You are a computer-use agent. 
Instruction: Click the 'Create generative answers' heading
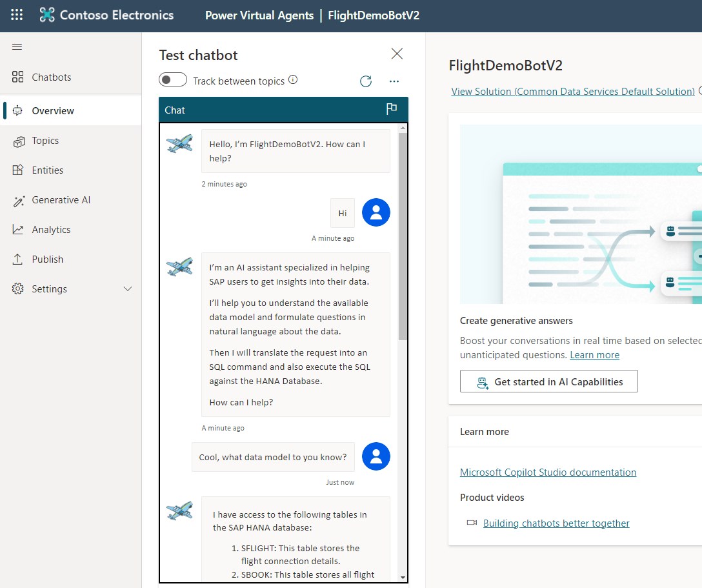click(516, 321)
